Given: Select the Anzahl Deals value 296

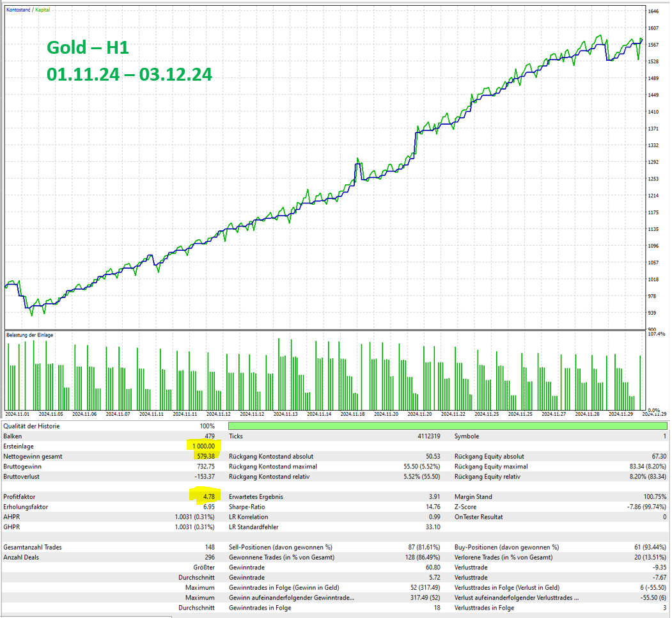Looking at the screenshot, I should pyautogui.click(x=210, y=557).
